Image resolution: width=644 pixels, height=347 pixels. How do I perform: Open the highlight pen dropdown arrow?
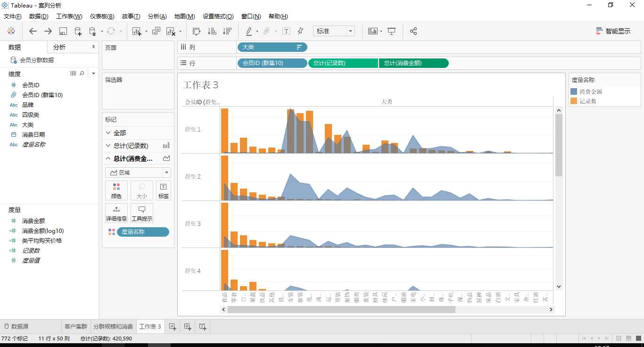click(x=257, y=32)
